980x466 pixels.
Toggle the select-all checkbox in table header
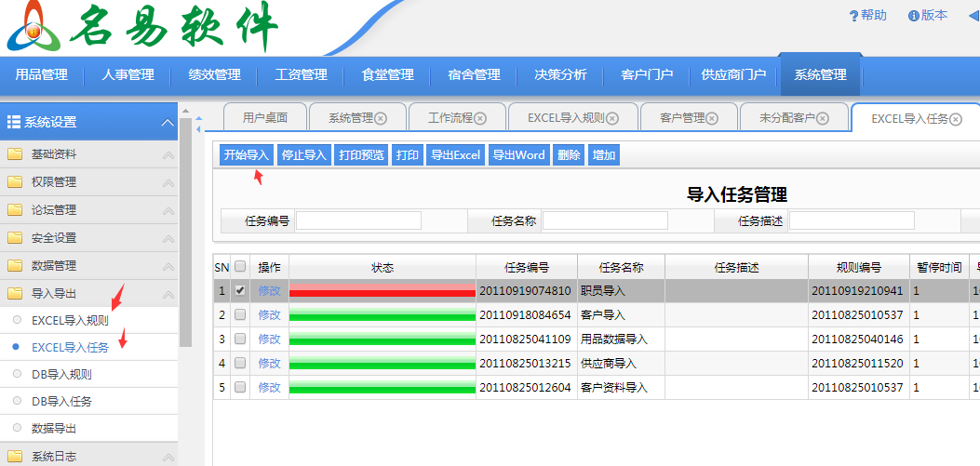[x=240, y=267]
